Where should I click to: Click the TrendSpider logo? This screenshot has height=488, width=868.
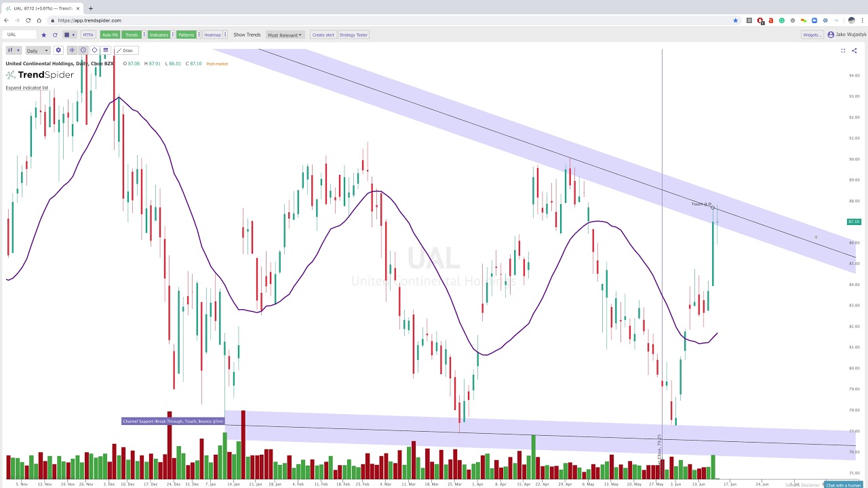[40, 75]
